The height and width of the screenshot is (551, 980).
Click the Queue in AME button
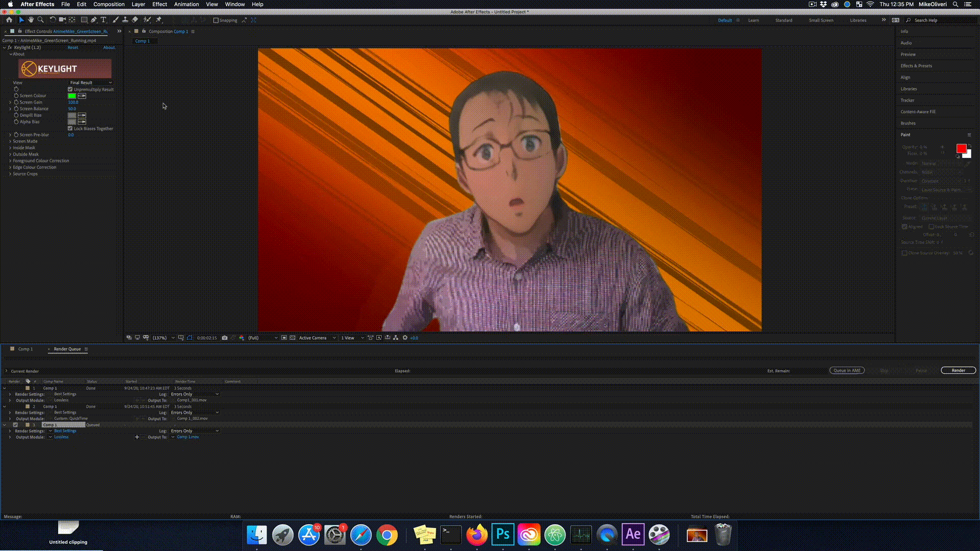point(847,370)
